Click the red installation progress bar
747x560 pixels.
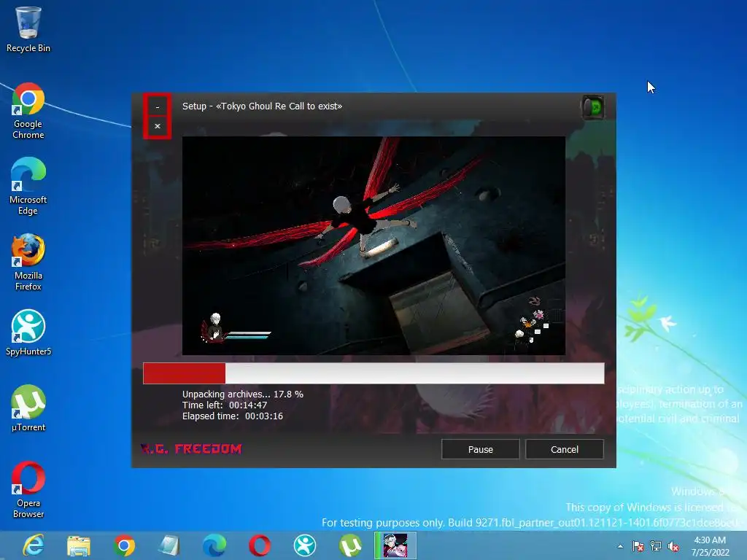pos(373,373)
